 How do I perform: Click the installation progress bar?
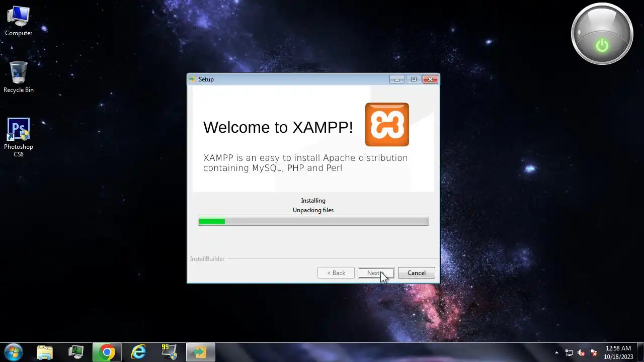coord(313,221)
